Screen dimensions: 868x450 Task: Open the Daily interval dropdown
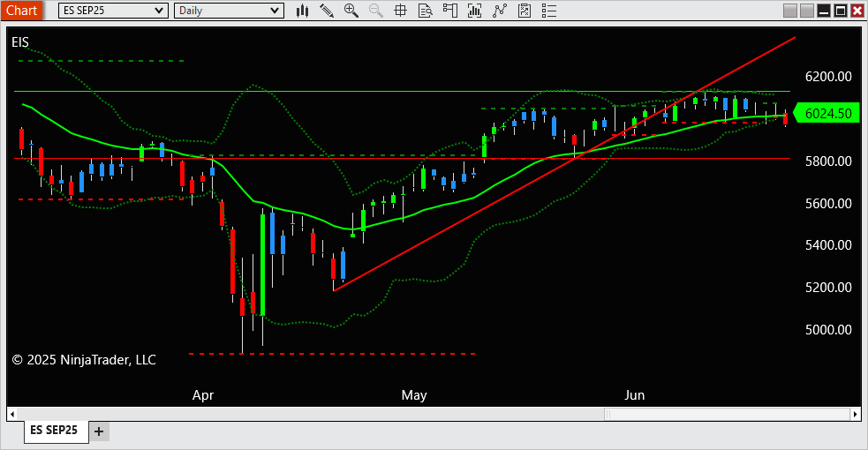coord(229,11)
